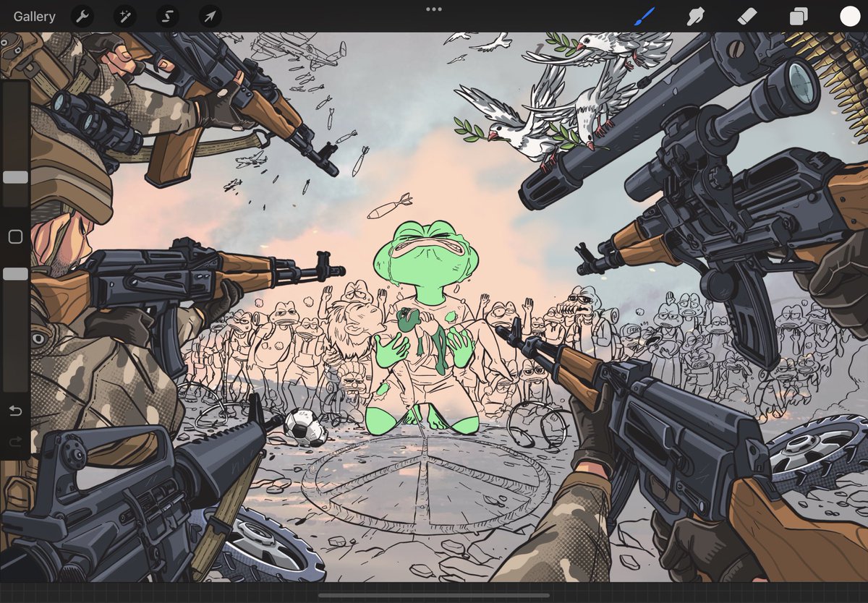868x603 pixels.
Task: Open the Adjustments magic wand menu
Action: [125, 16]
